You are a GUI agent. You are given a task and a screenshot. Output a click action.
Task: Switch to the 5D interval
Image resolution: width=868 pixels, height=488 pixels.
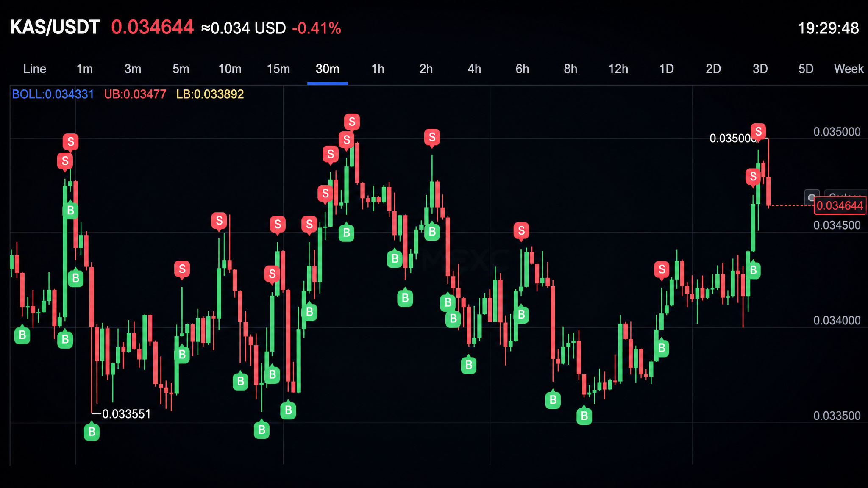point(806,69)
